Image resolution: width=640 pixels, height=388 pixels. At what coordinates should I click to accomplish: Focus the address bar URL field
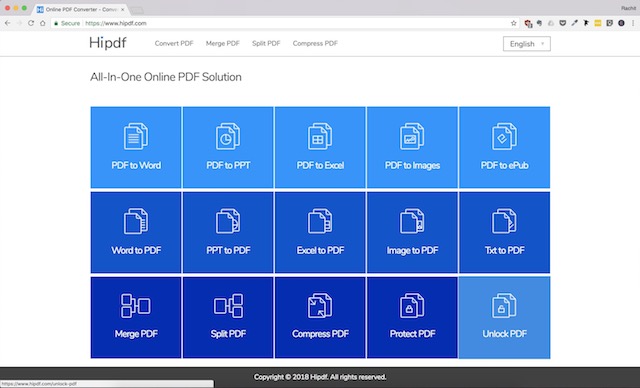coord(286,23)
